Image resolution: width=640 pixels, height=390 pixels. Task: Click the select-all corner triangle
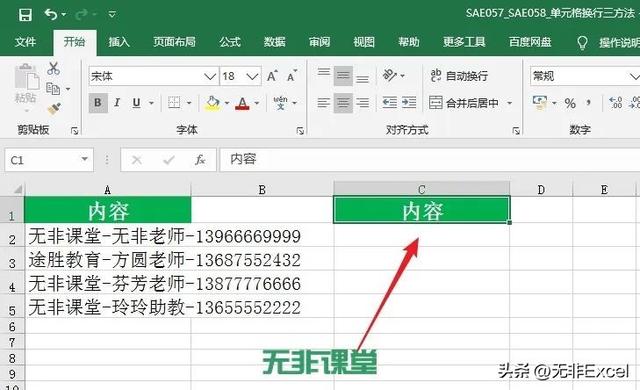(17, 189)
